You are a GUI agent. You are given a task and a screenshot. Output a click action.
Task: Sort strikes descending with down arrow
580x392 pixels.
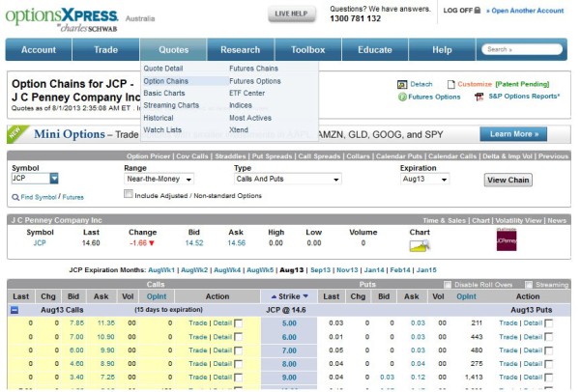point(305,296)
